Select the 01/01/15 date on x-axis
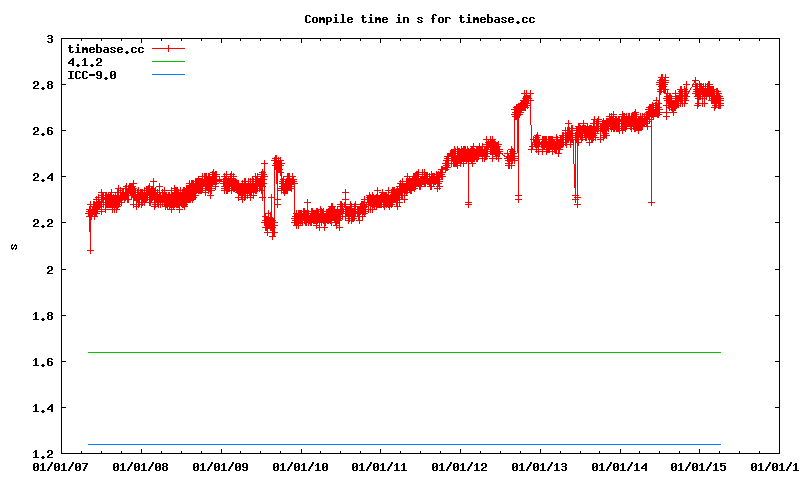The height and width of the screenshot is (480, 800). point(699,466)
